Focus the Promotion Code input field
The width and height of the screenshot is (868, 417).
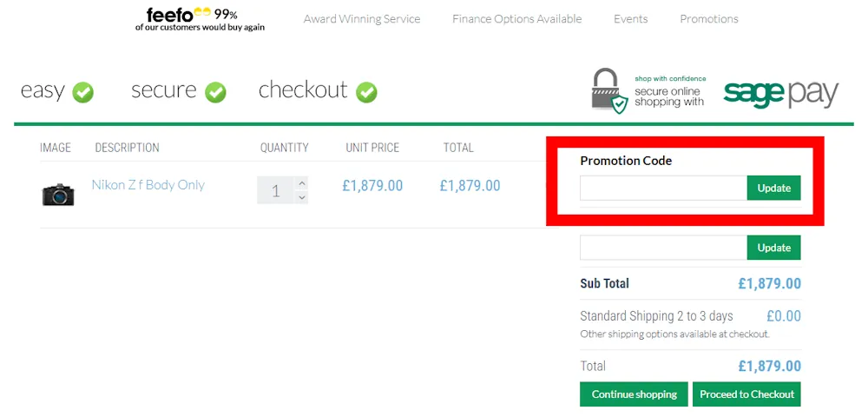click(663, 188)
